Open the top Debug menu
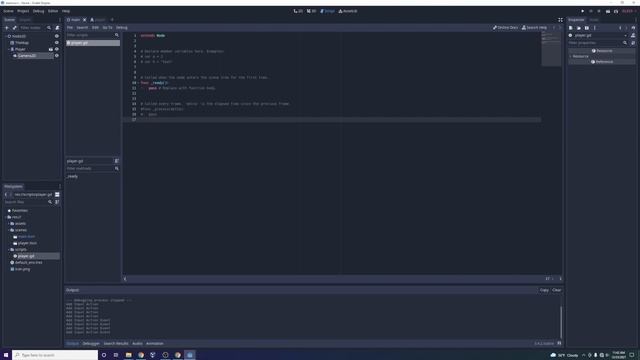 [x=38, y=11]
